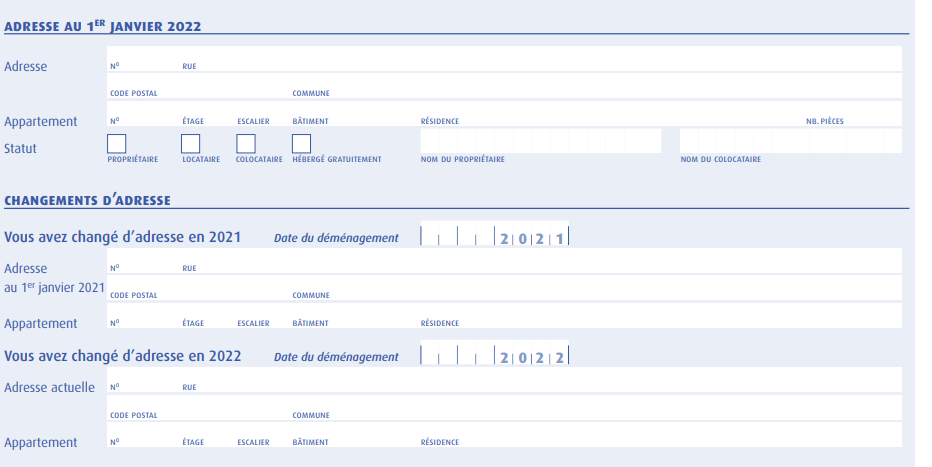This screenshot has width=932, height=467.
Task: Click 'Vous avez changé d'adresse en 2021' text
Action: pos(122,237)
